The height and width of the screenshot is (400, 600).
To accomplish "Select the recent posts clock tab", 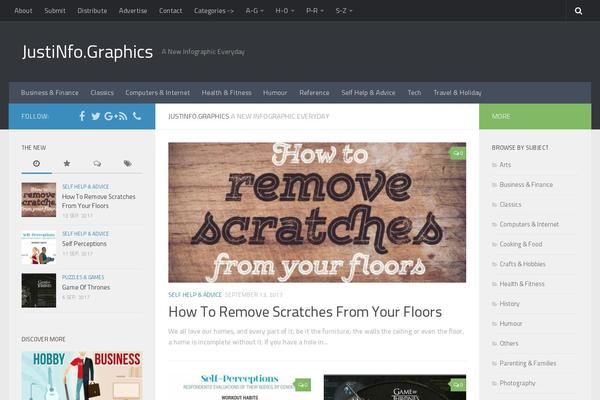I will pyautogui.click(x=36, y=163).
